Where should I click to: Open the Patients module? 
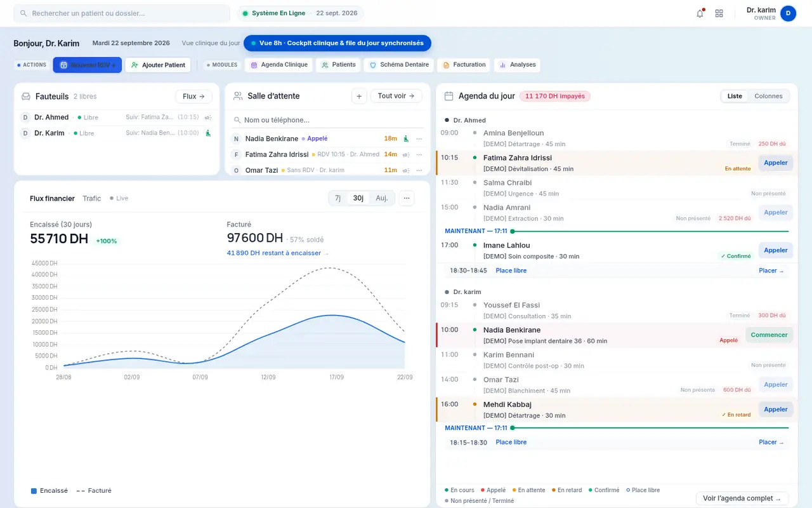point(338,65)
